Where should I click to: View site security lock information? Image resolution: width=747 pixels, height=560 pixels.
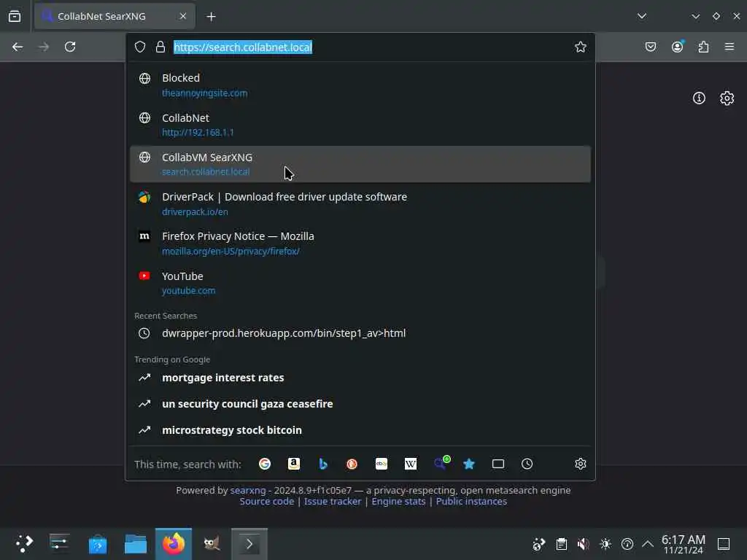pos(160,47)
